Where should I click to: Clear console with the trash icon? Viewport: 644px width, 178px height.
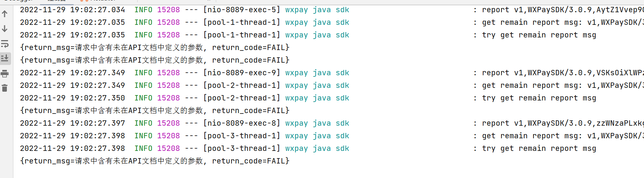pyautogui.click(x=5, y=88)
